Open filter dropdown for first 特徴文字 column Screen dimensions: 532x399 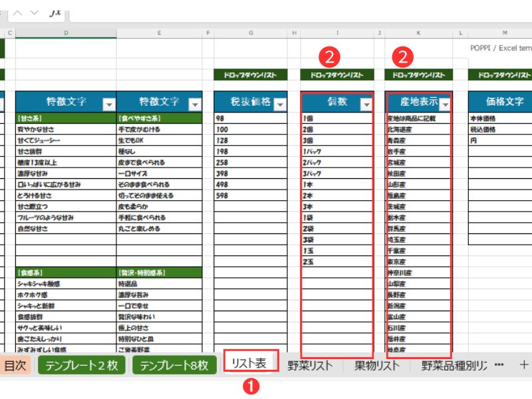[108, 104]
